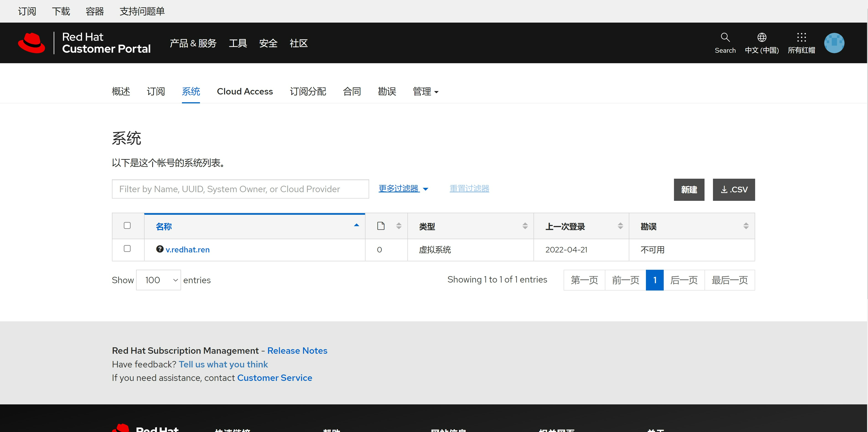868x432 pixels.
Task: Expand the 管理 menu
Action: [425, 91]
